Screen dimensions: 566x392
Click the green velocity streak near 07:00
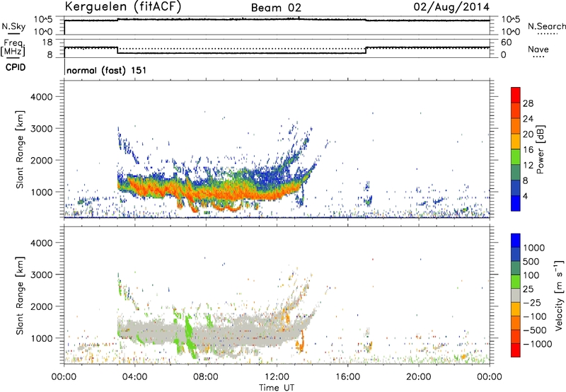point(189,334)
